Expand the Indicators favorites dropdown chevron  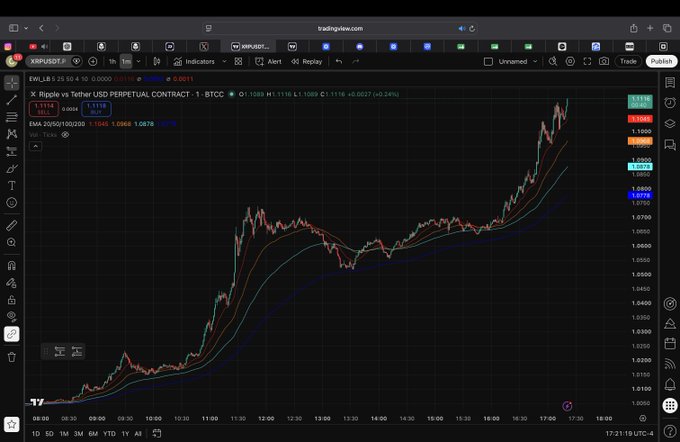tap(224, 62)
